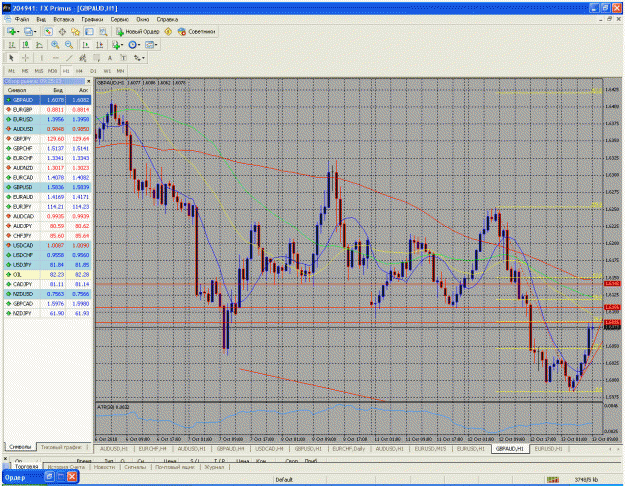The width and height of the screenshot is (625, 486).
Task: Zoom out on the chart
Action: (x=69, y=45)
